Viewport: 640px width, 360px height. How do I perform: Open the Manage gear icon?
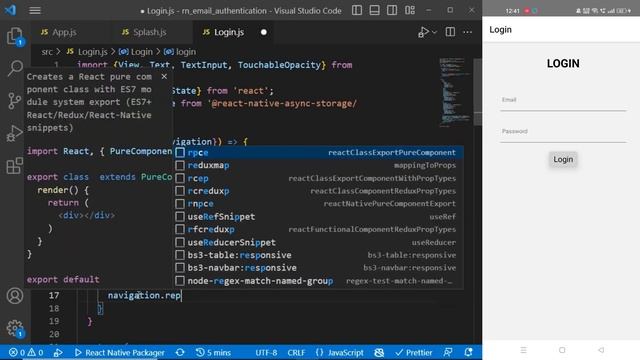pos(15,328)
